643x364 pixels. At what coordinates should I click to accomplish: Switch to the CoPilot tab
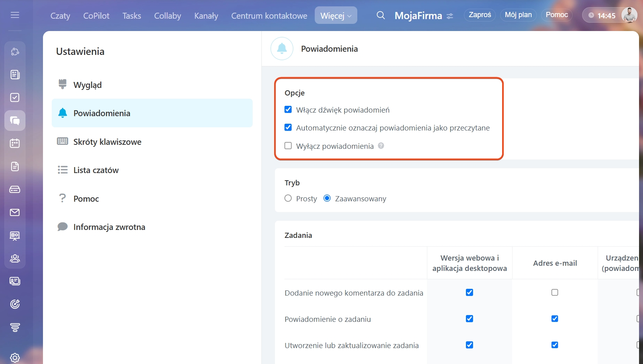coord(96,16)
